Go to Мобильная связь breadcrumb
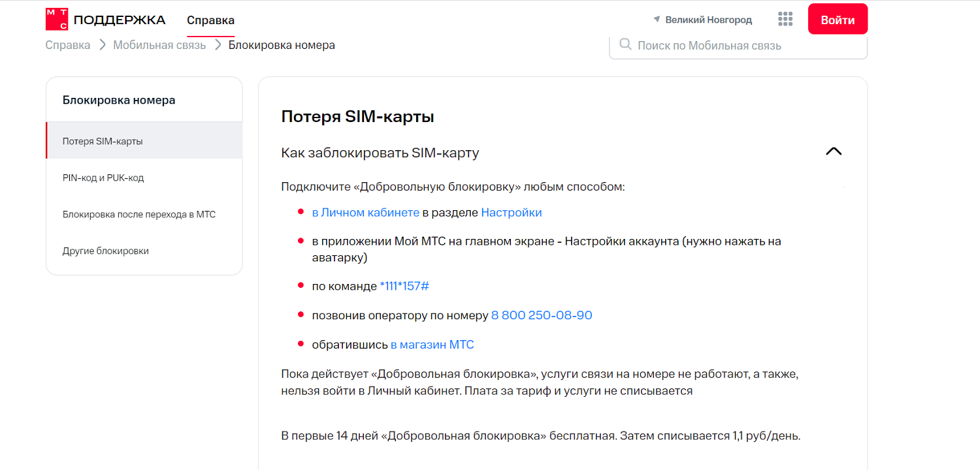Image resolution: width=980 pixels, height=470 pixels. pos(159,45)
